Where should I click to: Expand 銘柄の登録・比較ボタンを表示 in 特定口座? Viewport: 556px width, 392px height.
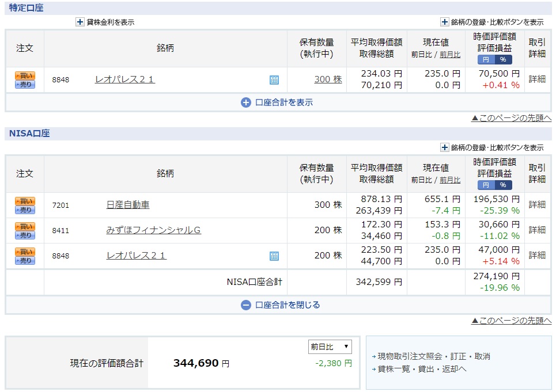[x=444, y=22]
